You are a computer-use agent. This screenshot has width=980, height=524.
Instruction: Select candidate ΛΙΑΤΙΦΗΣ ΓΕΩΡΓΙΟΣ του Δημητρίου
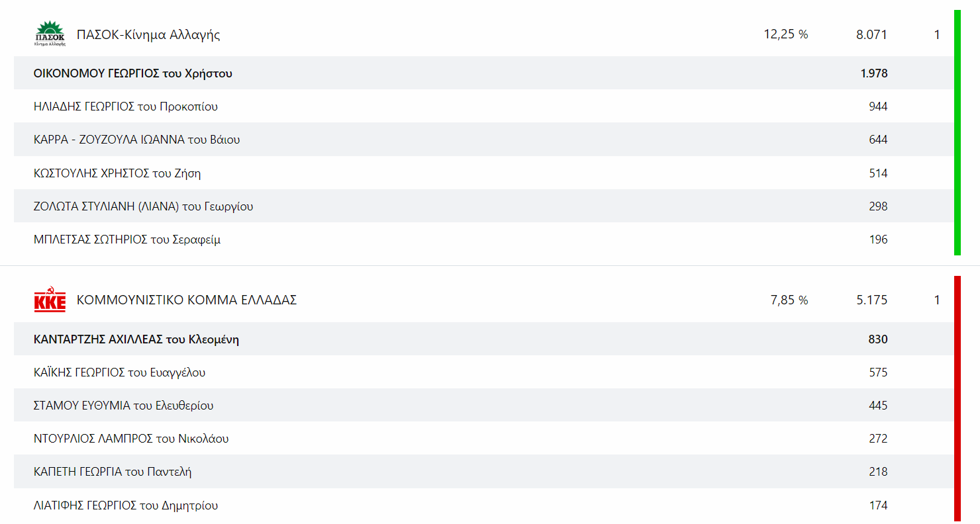coord(126,505)
